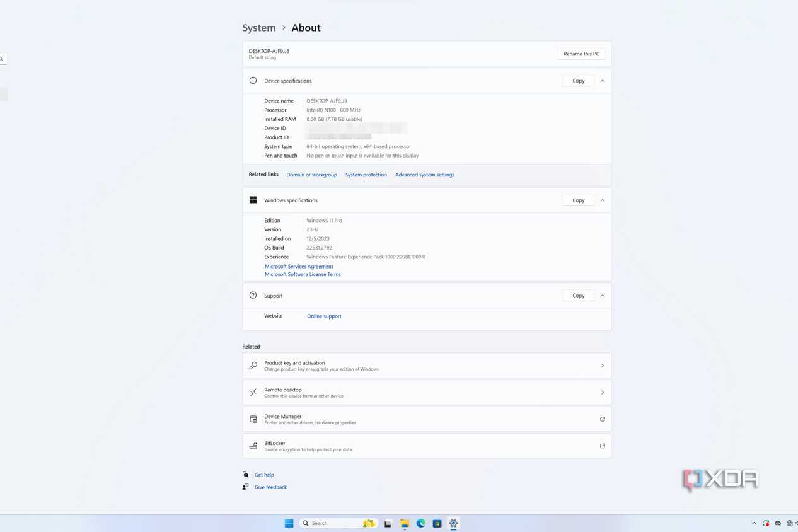Screen dimensions: 798x532
Task: Open Microsoft Store from taskbar
Action: click(437, 523)
